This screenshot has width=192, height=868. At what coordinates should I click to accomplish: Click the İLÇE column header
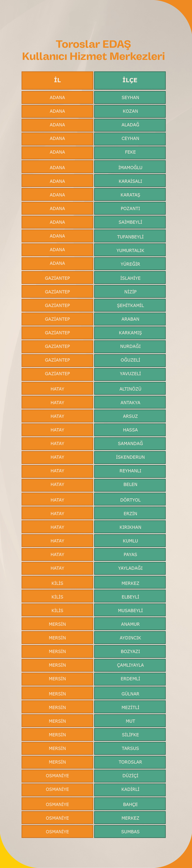pos(130,80)
